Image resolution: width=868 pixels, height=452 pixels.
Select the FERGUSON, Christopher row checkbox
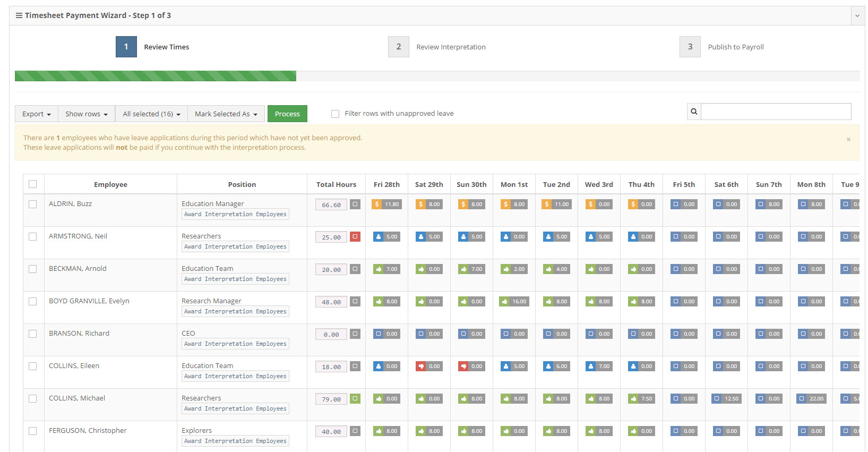[33, 431]
